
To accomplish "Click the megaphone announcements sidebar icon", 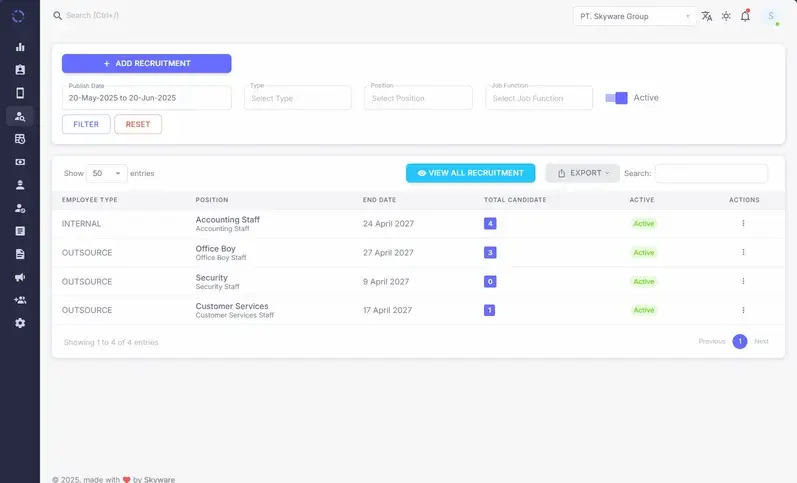I will [x=20, y=277].
